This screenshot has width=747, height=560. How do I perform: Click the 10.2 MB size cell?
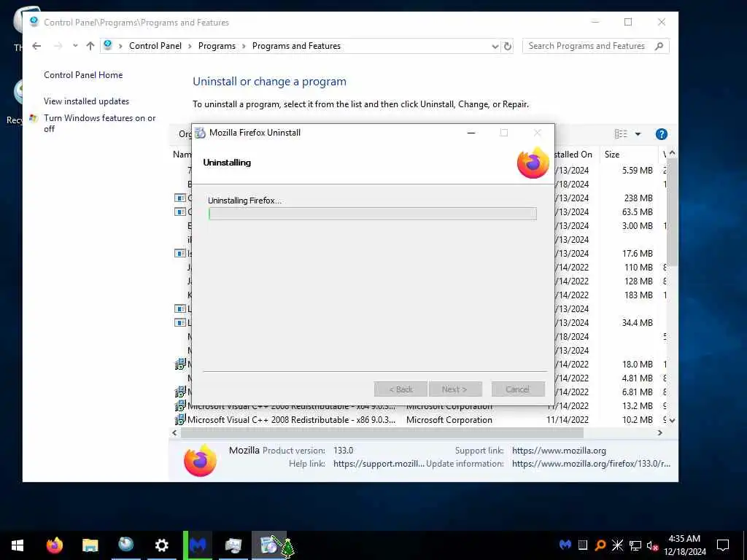[x=637, y=420]
